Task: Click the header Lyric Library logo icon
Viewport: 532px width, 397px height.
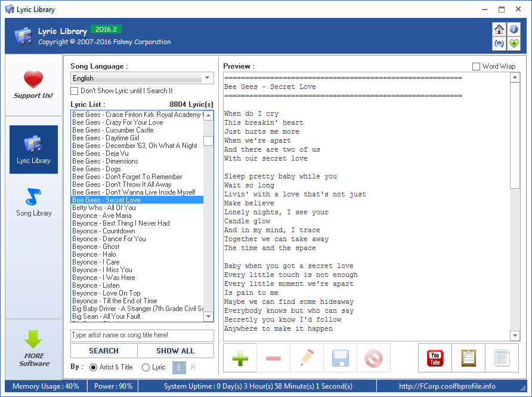Action: point(24,36)
